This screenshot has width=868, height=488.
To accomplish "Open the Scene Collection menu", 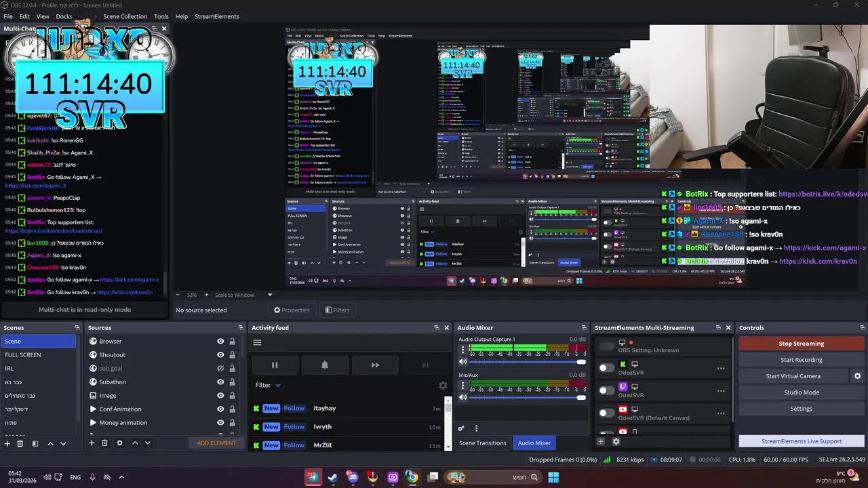I will click(x=125, y=16).
